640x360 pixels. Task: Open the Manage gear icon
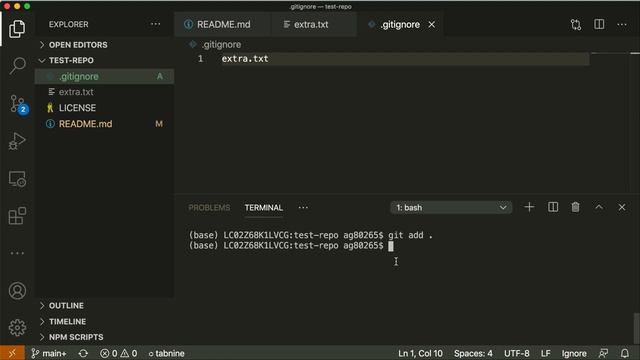17,327
